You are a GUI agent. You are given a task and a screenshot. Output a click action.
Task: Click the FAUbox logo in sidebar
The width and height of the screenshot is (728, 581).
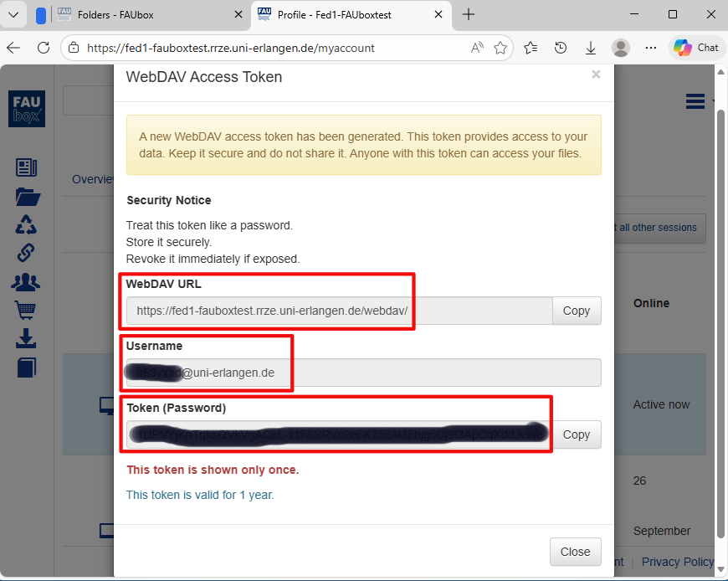pyautogui.click(x=27, y=109)
